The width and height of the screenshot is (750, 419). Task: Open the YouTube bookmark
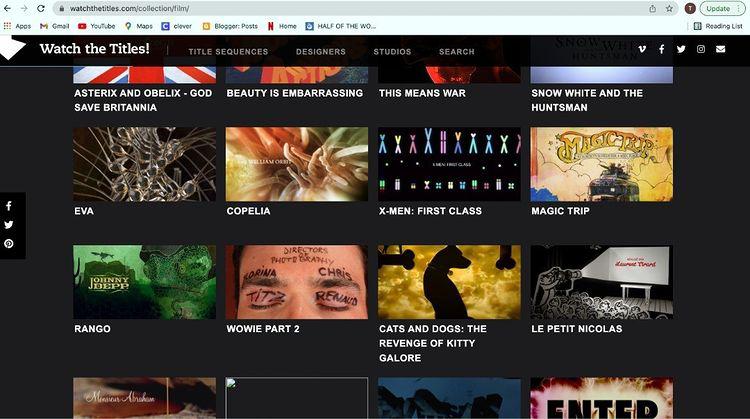point(97,26)
